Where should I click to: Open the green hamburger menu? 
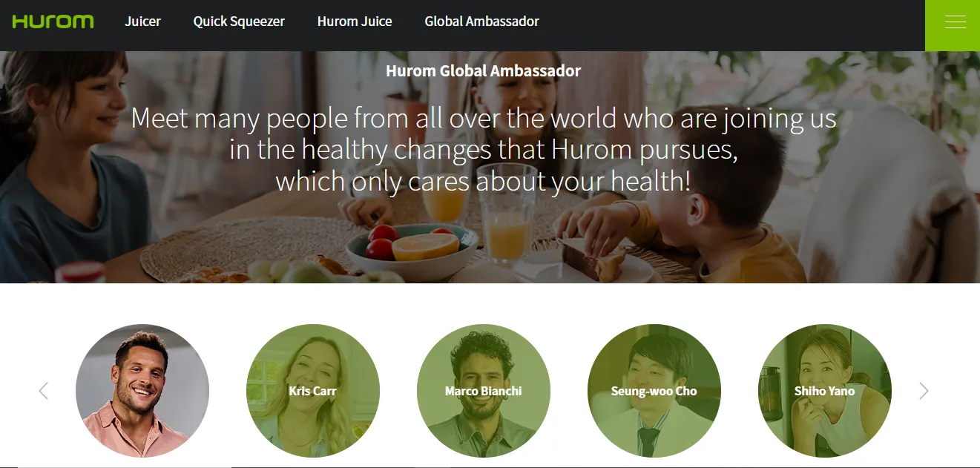tap(953, 25)
